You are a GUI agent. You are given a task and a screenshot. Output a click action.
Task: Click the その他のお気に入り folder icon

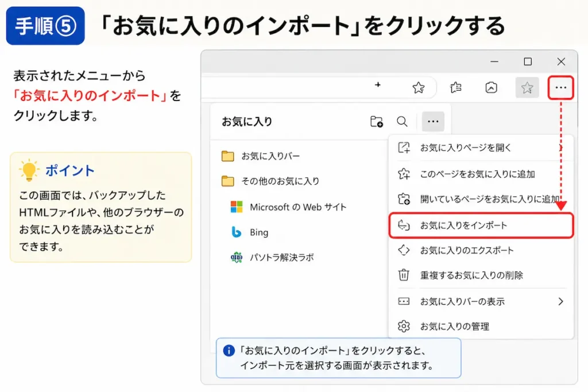(x=227, y=181)
